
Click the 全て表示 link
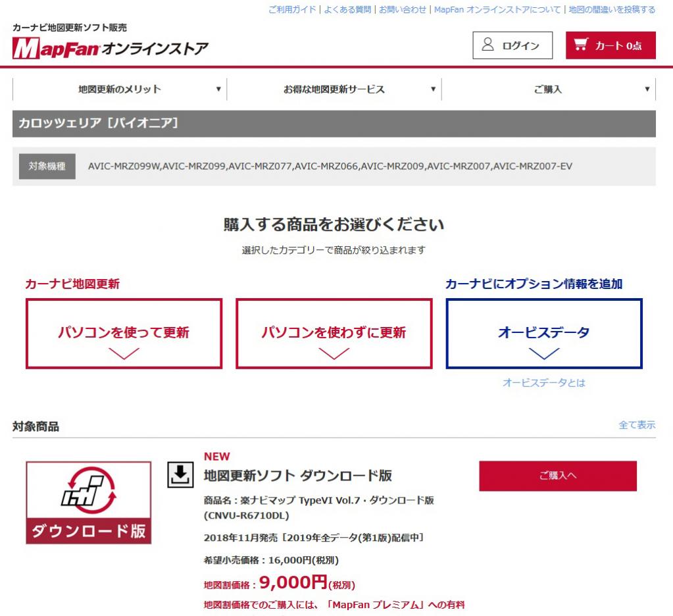(637, 425)
